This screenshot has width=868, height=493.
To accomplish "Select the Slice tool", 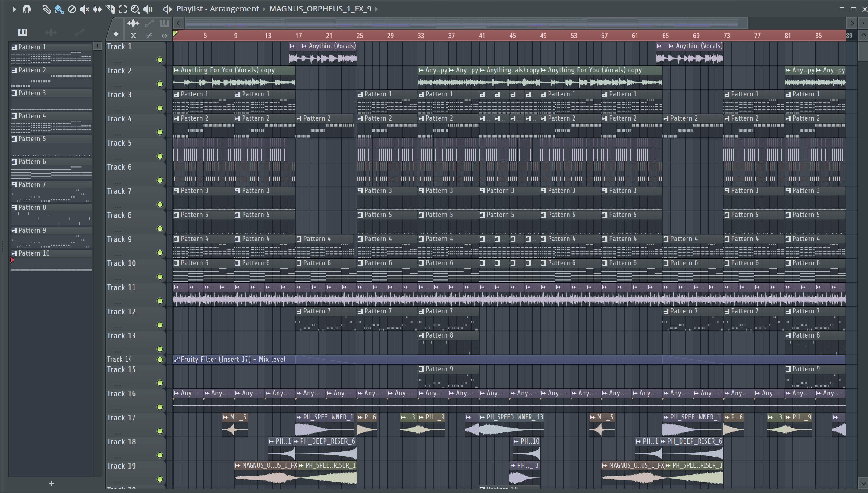I will coord(110,9).
